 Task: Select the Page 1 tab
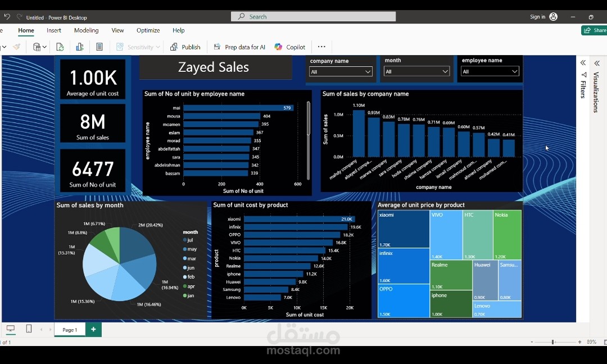pos(70,330)
